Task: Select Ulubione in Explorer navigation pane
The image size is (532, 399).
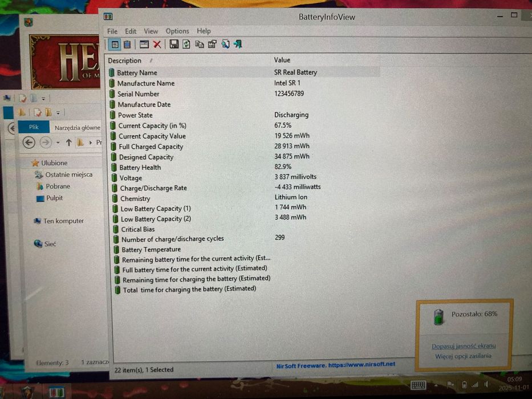Action: [x=50, y=163]
